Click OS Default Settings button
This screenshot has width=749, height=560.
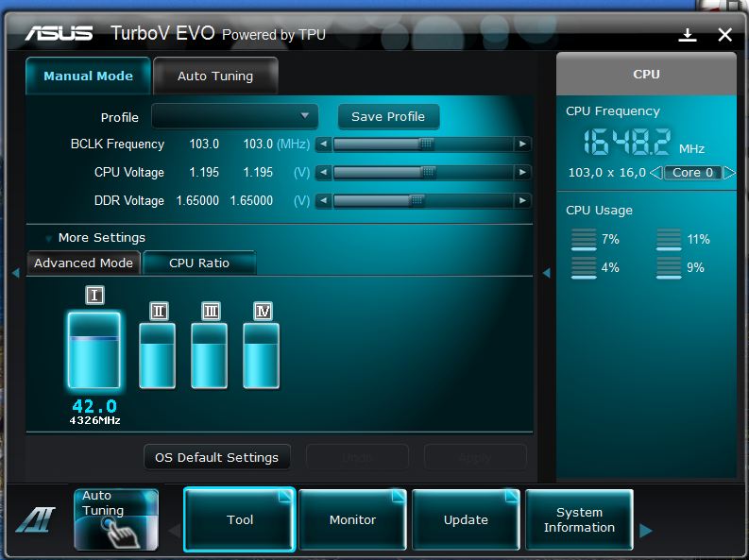217,457
